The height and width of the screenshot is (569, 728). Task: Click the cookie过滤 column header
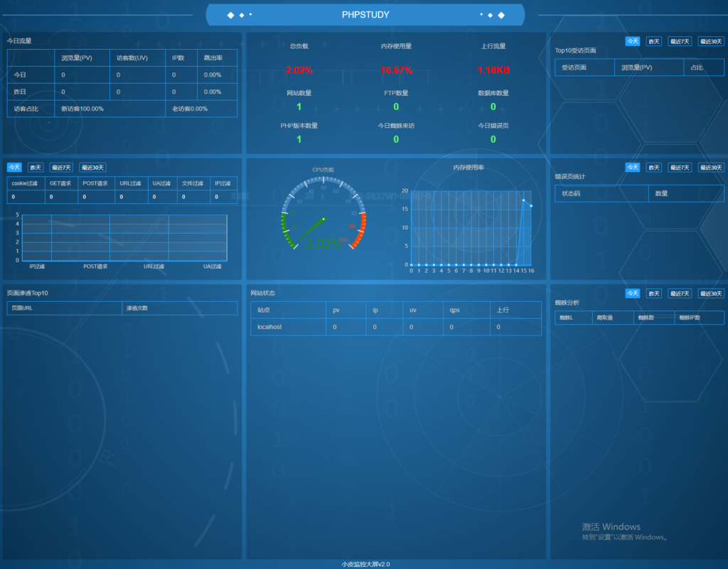click(25, 183)
